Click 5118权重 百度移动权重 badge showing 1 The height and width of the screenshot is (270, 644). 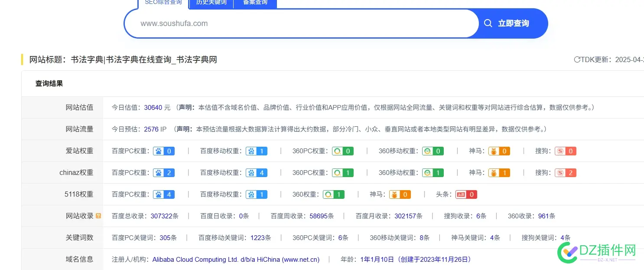[257, 194]
